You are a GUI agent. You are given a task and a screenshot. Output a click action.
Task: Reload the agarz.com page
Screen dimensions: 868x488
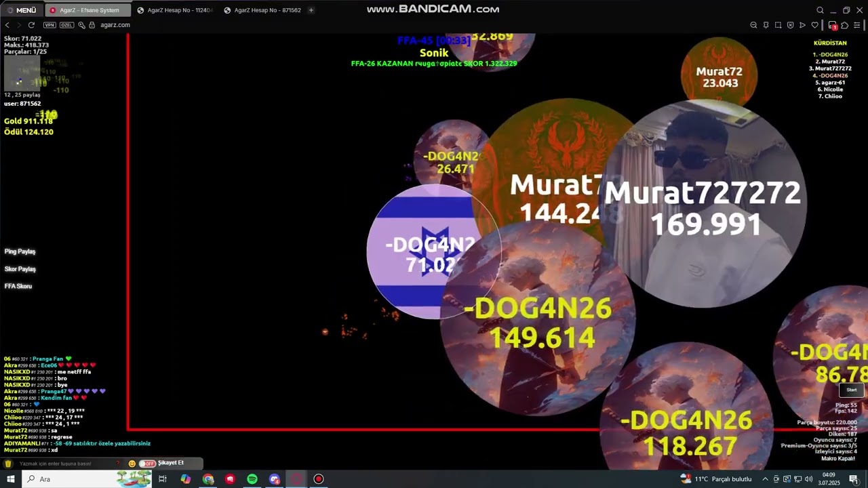click(31, 25)
